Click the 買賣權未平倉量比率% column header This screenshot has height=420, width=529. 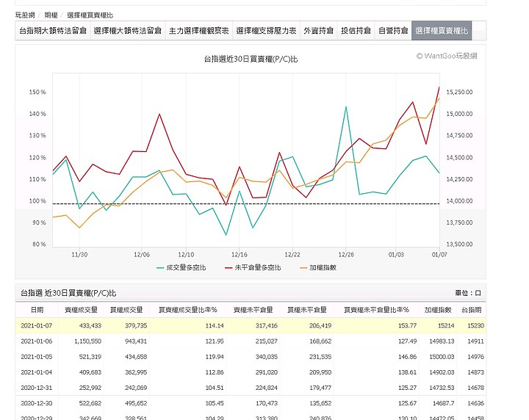click(x=376, y=310)
